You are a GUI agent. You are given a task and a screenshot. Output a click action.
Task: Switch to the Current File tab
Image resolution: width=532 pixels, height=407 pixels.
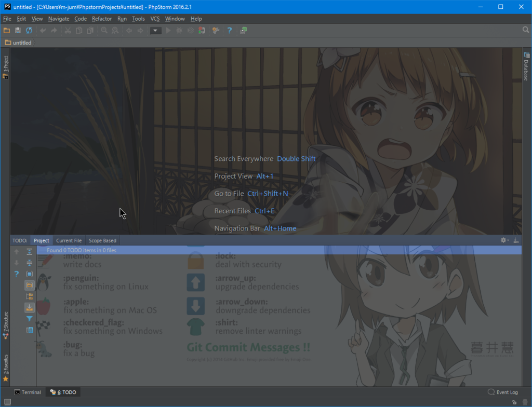(69, 240)
